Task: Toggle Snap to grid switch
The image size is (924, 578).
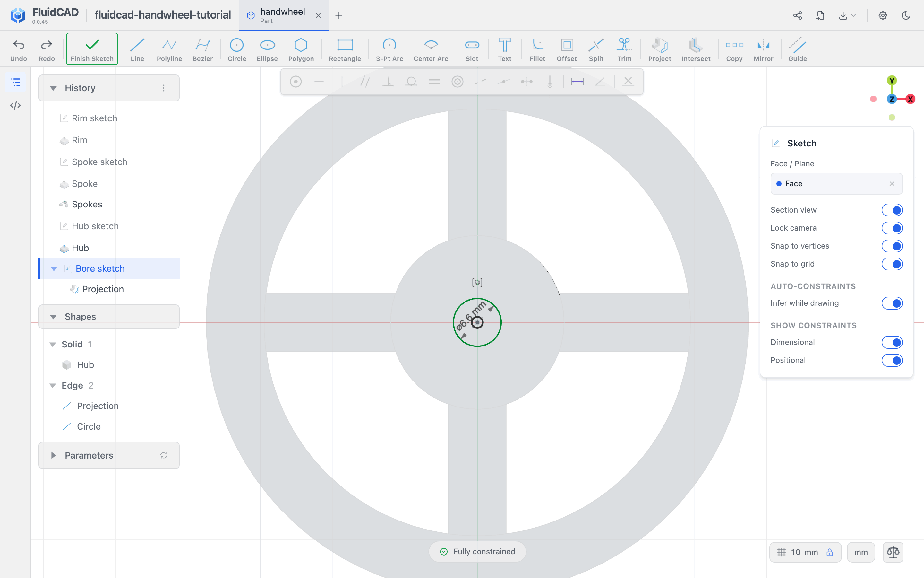Action: [x=892, y=264]
